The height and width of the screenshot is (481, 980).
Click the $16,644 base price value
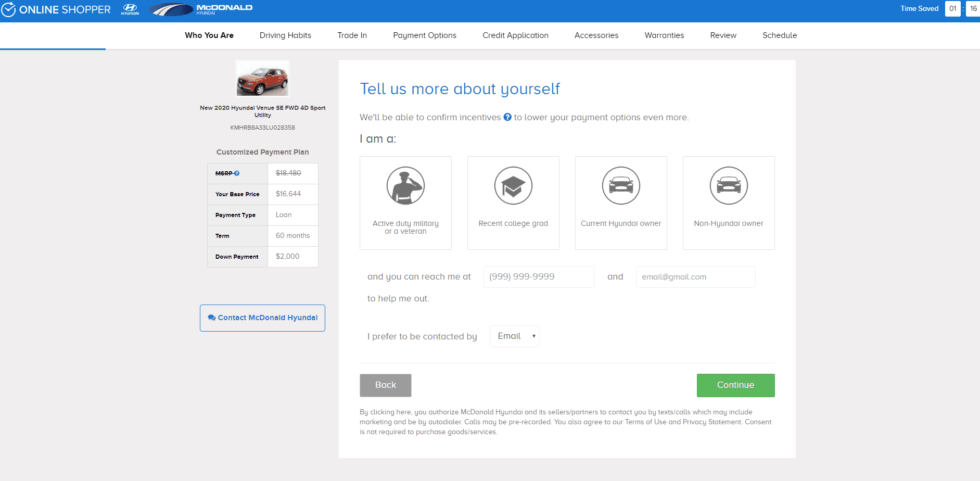tap(288, 194)
